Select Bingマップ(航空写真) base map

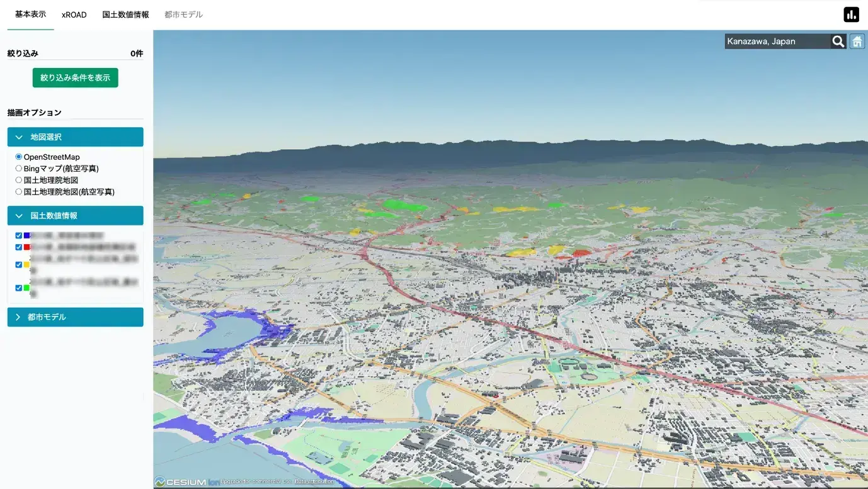click(19, 168)
